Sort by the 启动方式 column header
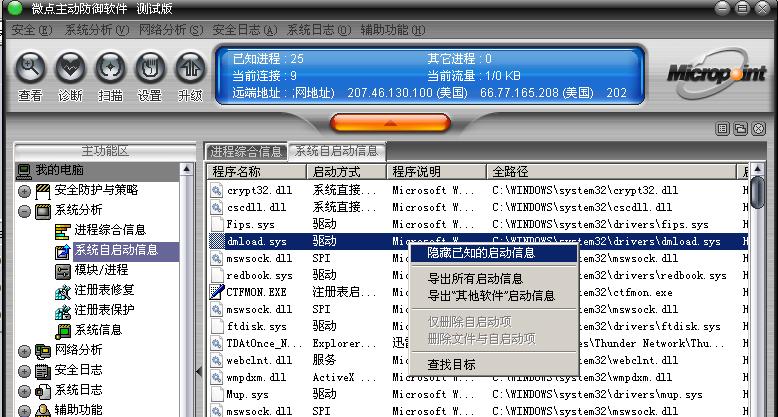 coord(346,172)
